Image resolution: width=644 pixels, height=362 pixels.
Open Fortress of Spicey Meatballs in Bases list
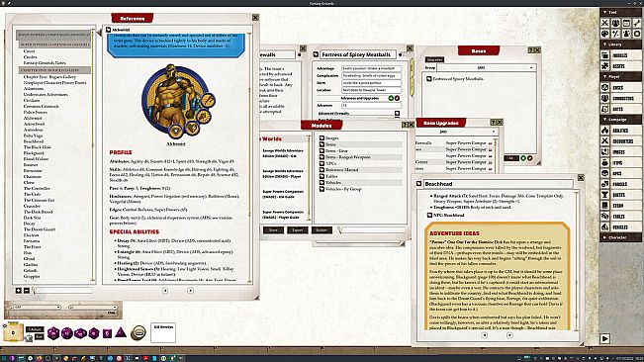pyautogui.click(x=458, y=78)
